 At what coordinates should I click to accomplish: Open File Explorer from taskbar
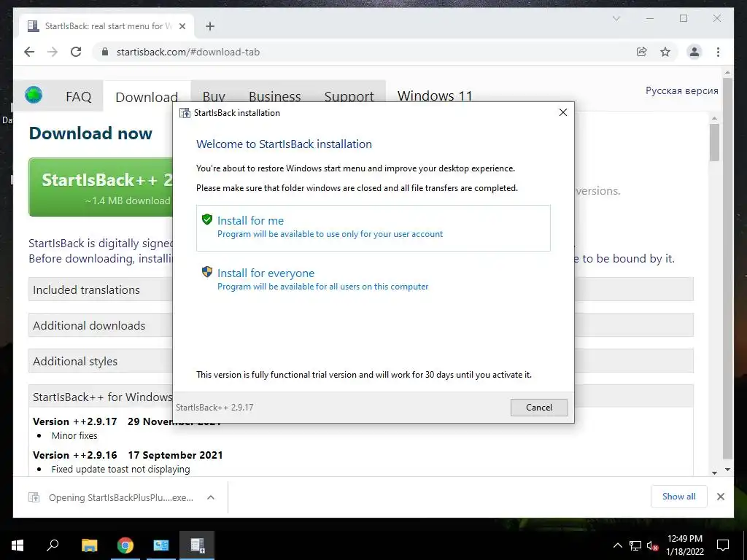click(x=89, y=545)
